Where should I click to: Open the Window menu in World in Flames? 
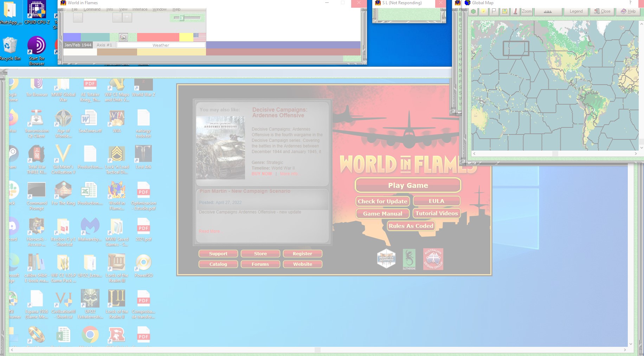pos(160,9)
